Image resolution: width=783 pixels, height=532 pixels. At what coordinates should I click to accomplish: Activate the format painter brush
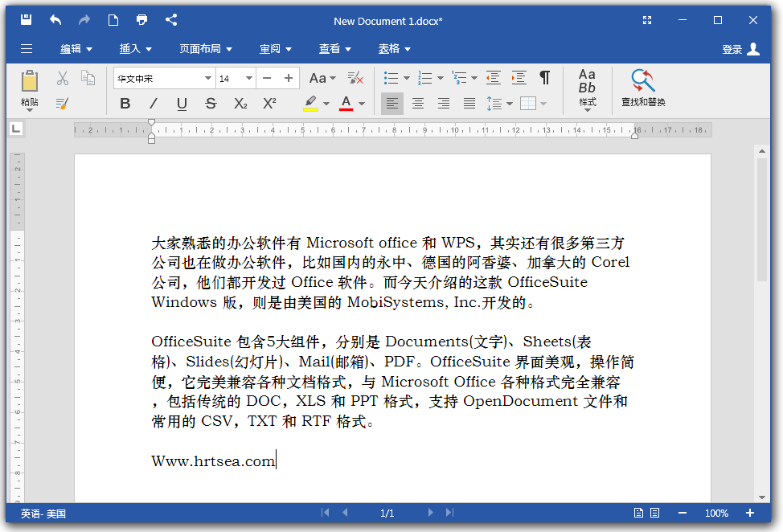coord(63,104)
